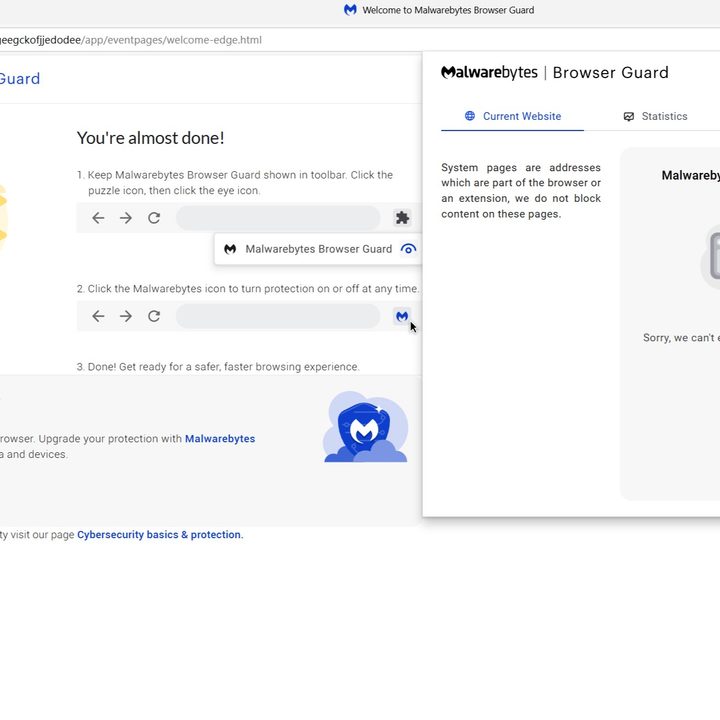Click the blue shield cloud illustration
This screenshot has width=720, height=720.
click(x=366, y=427)
